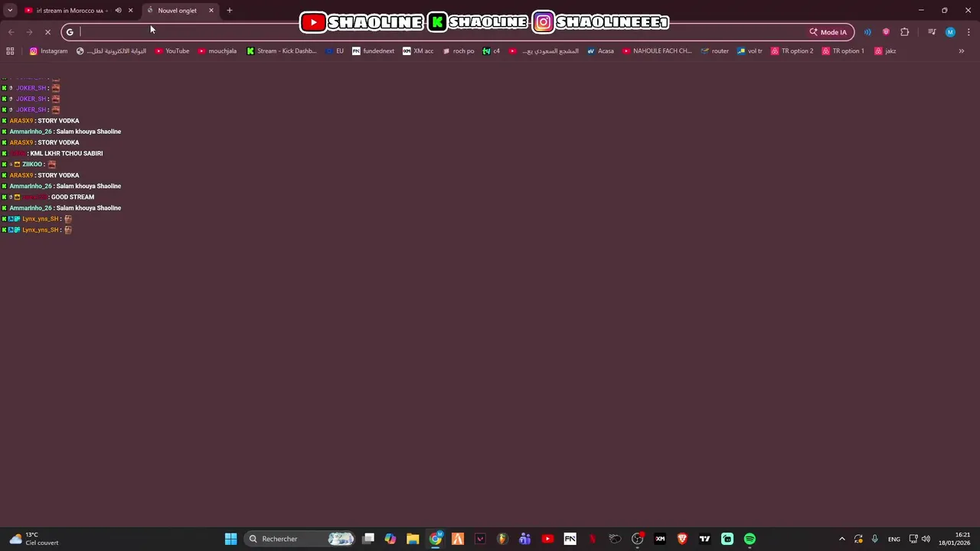980x551 pixels.
Task: Open FL Studio from the taskbar
Action: point(502,539)
